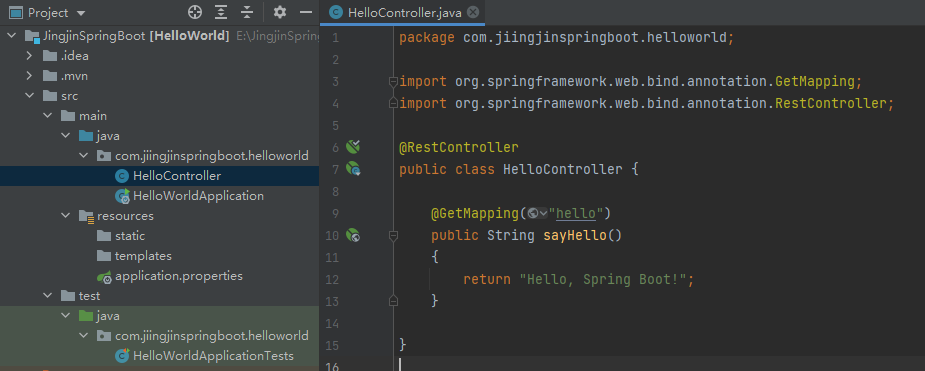Image resolution: width=925 pixels, height=371 pixels.
Task: Collapse the JingjinSpringBoot project root
Action: [11, 36]
